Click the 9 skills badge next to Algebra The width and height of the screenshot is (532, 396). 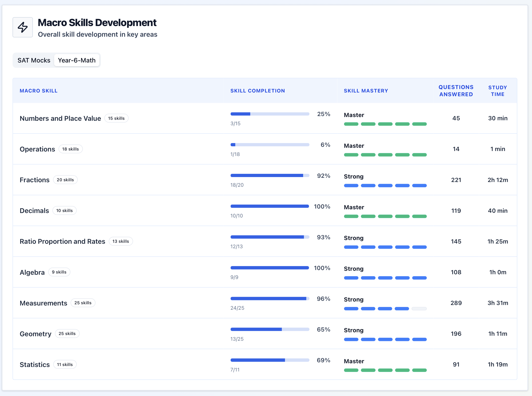tap(59, 272)
